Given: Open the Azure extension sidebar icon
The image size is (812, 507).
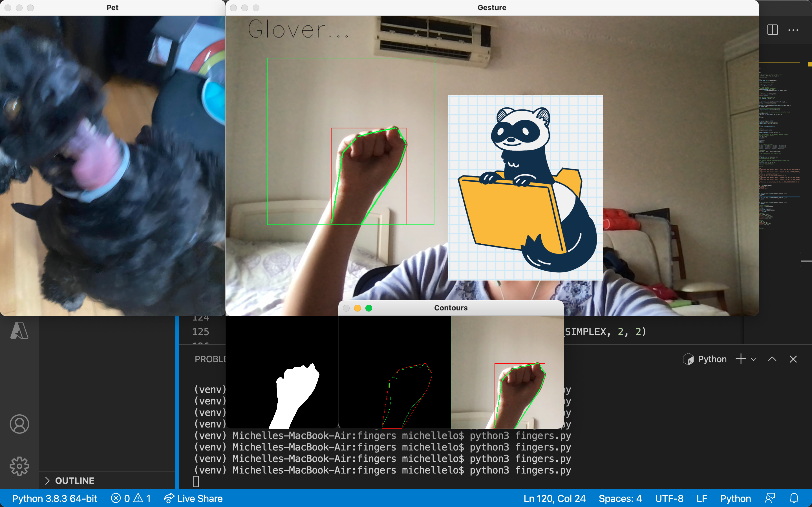Looking at the screenshot, I should click(x=19, y=331).
